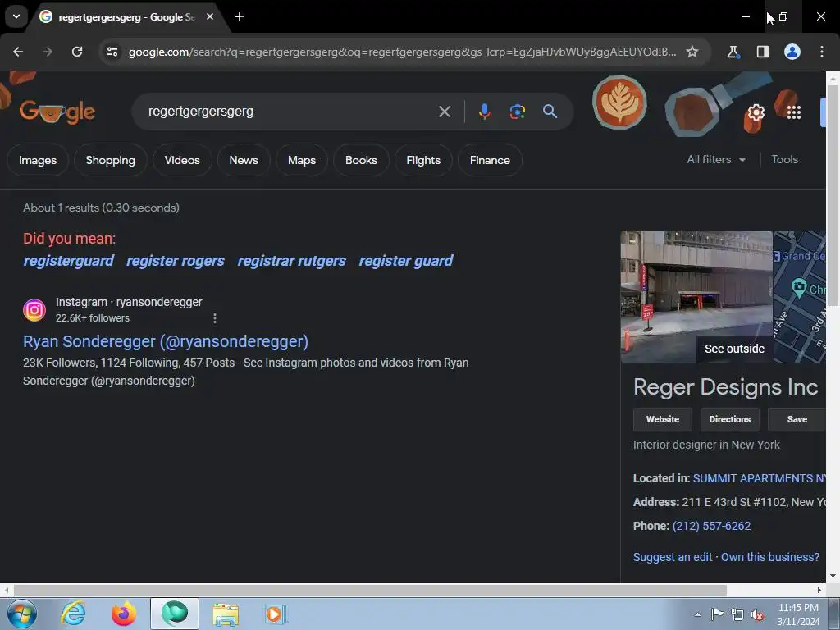
Task: Follow the register rogers suggestion
Action: pos(176,261)
